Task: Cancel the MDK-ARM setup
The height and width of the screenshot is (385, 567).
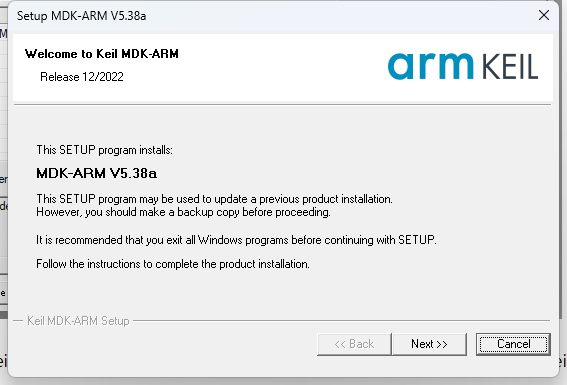Action: [x=513, y=344]
